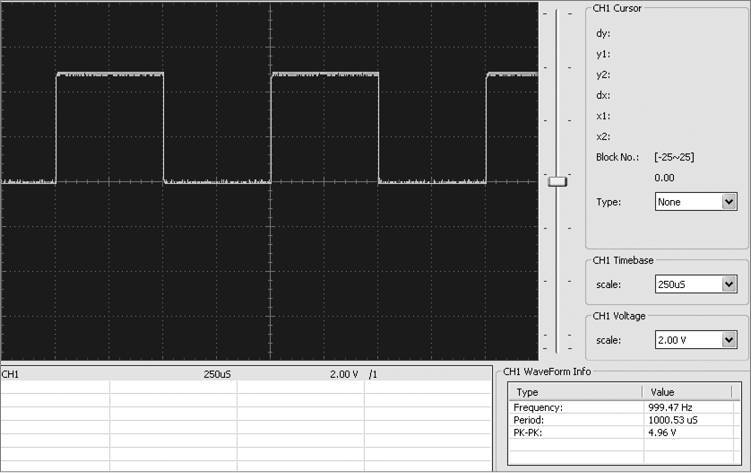Image resolution: width=752 pixels, height=473 pixels.
Task: Click the vertical position slider thumb
Action: click(x=558, y=181)
